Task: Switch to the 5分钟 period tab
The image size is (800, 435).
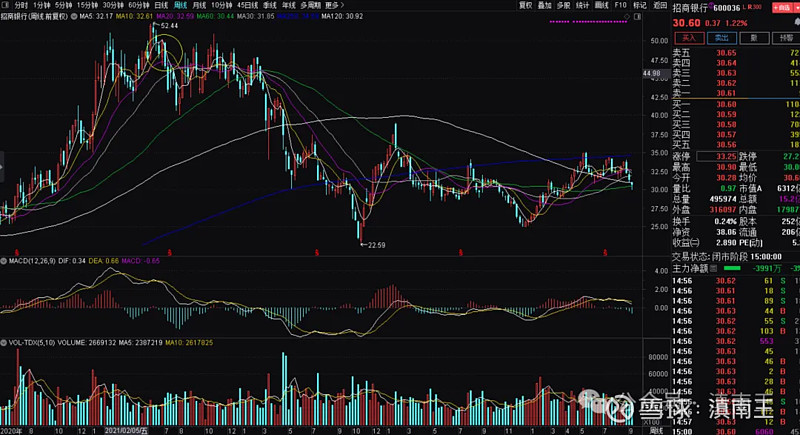Action: (x=64, y=5)
